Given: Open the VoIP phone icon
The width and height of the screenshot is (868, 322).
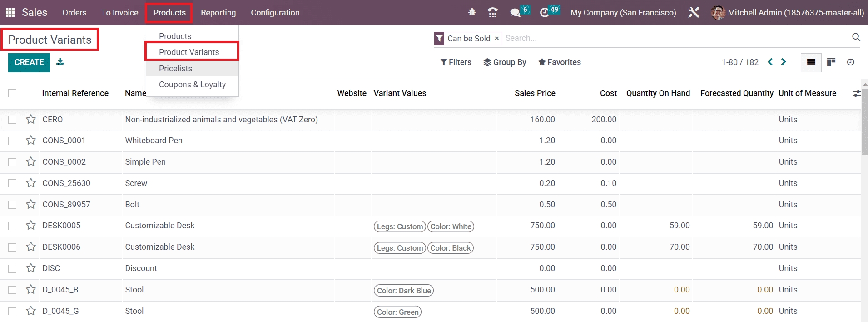Looking at the screenshot, I should (x=492, y=12).
